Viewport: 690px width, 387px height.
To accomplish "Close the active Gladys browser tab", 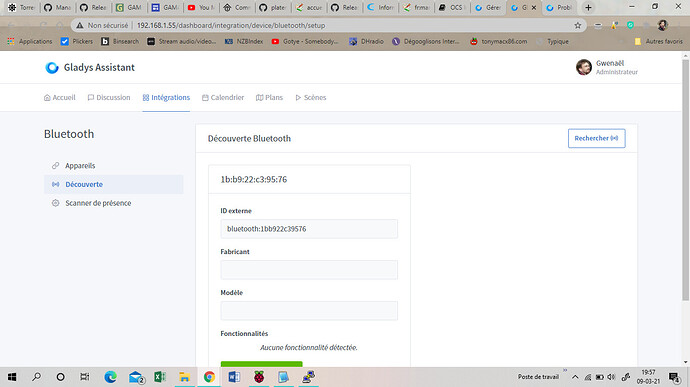I will coord(534,7).
